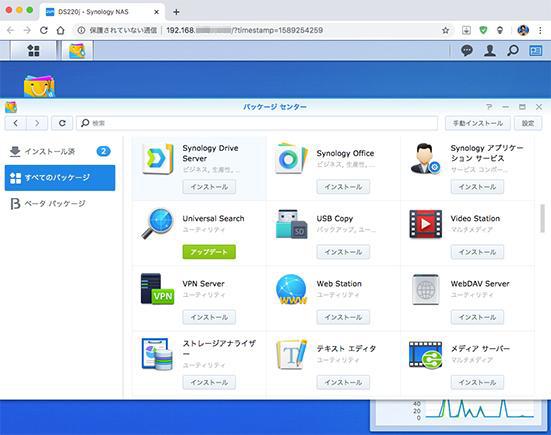Install Synology Office
Screen dimensions: 551x435
(343, 187)
